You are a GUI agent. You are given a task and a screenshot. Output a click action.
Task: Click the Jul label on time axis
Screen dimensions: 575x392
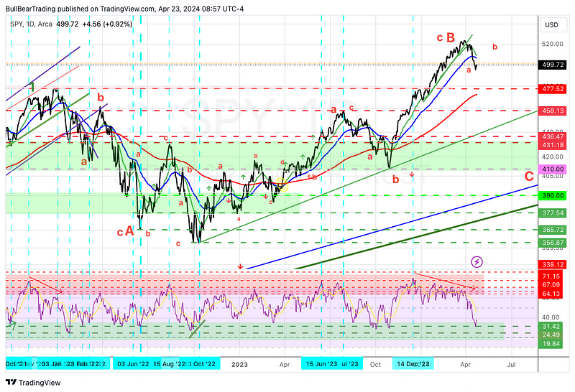pos(511,365)
